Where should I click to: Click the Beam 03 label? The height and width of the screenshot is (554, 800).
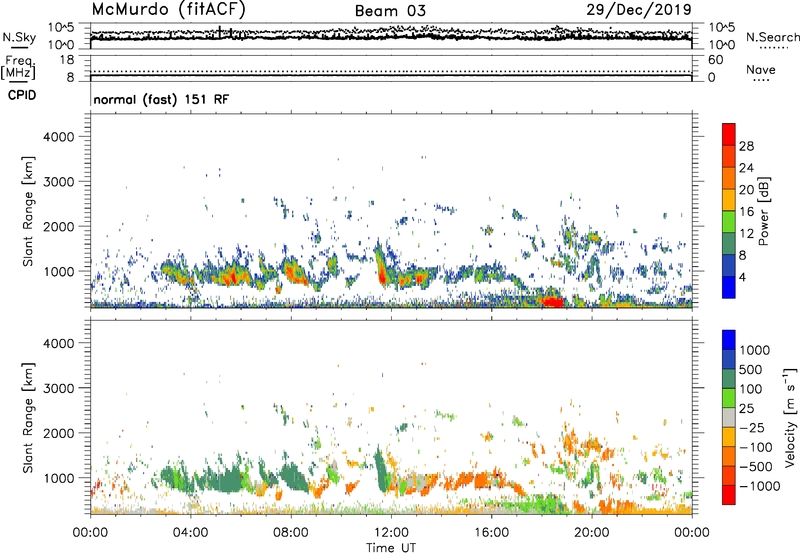[390, 11]
